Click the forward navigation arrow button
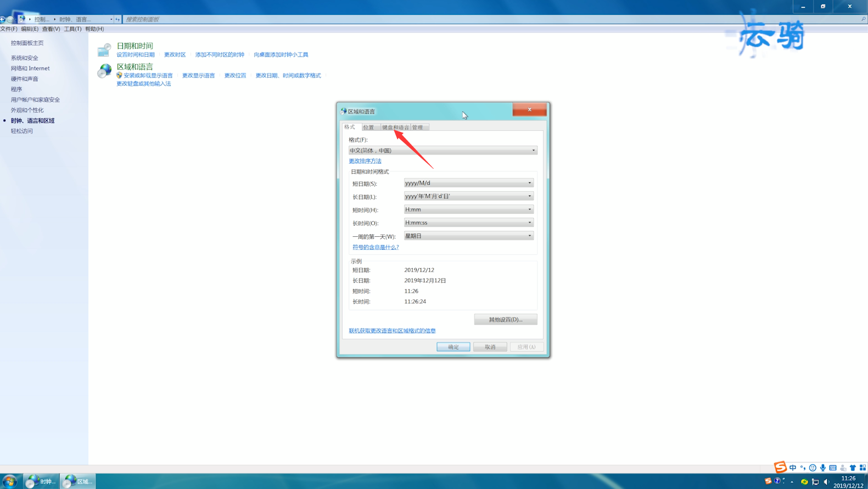Viewport: 868px width, 489px height. pos(10,19)
